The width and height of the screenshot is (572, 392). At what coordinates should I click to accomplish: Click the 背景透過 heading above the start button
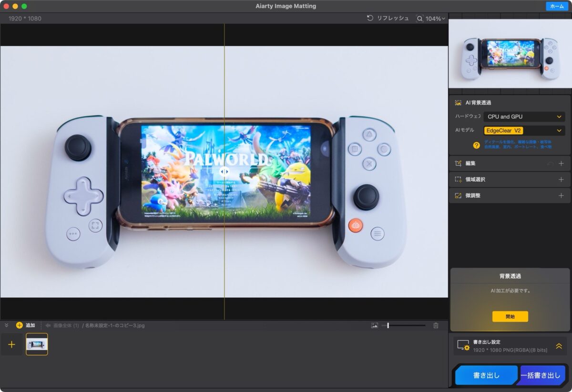click(x=510, y=276)
